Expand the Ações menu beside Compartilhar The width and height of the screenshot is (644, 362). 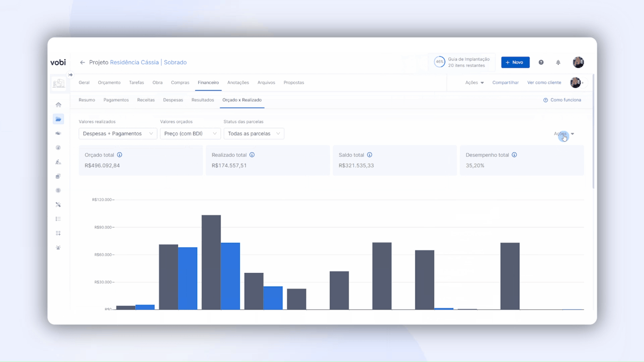pyautogui.click(x=474, y=82)
